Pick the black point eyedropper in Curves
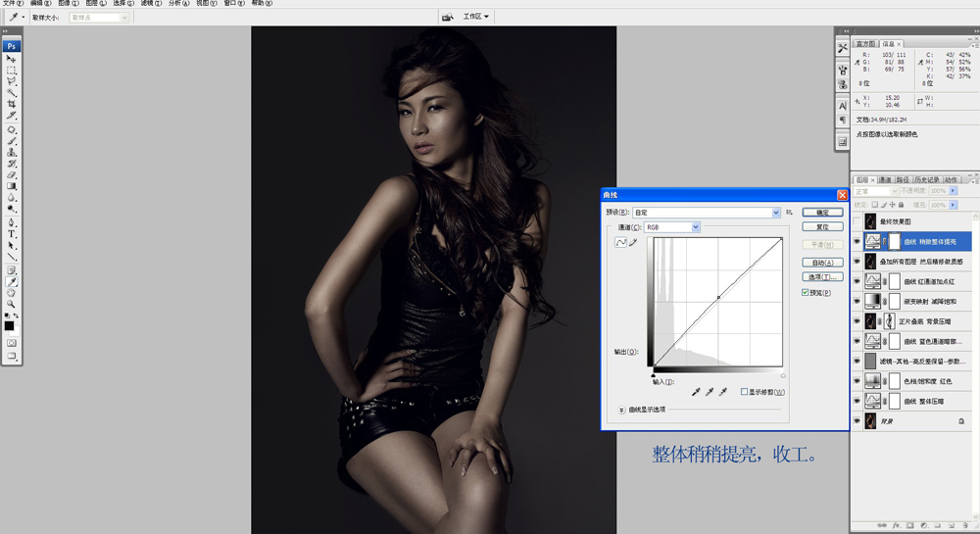This screenshot has height=534, width=980. click(696, 392)
